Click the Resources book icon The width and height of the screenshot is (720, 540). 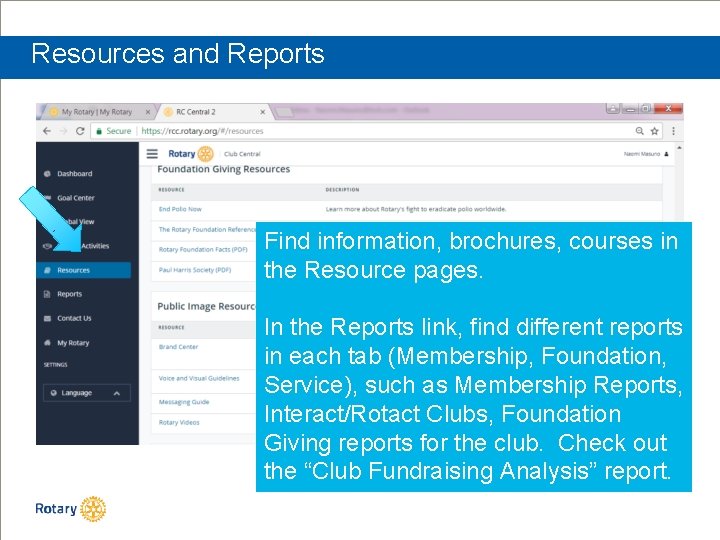(x=47, y=270)
